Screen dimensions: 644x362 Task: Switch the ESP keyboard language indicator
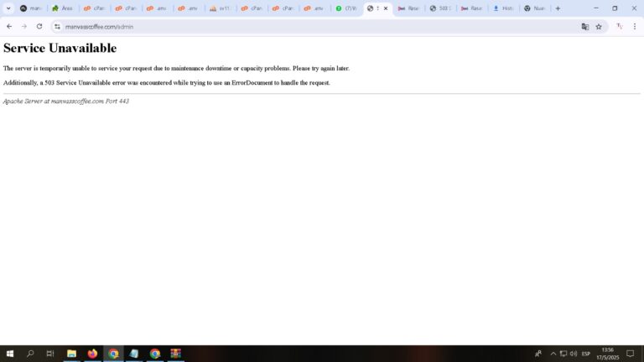coord(585,354)
